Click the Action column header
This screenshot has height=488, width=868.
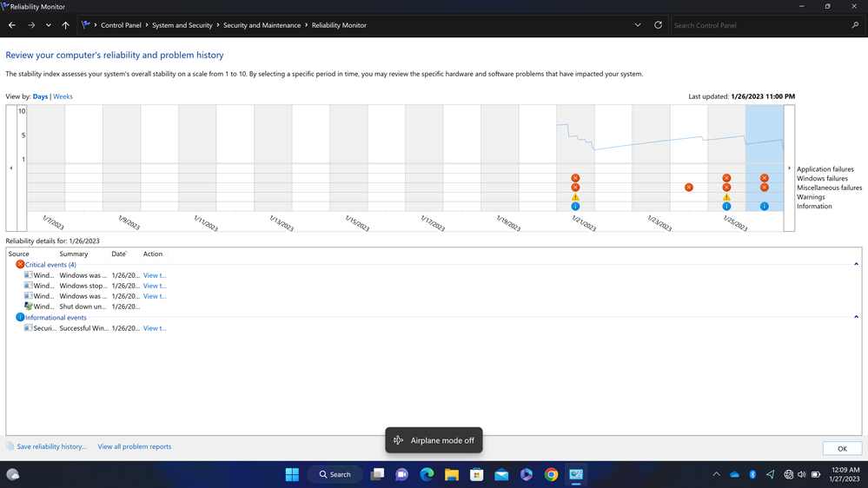(x=153, y=254)
